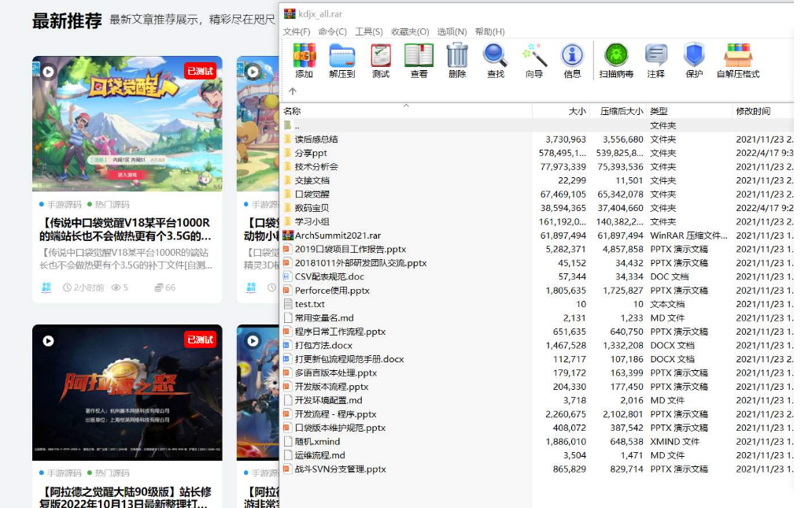This screenshot has height=508, width=812.
Task: Click the 删除 (Delete) trash icon
Action: tap(457, 60)
